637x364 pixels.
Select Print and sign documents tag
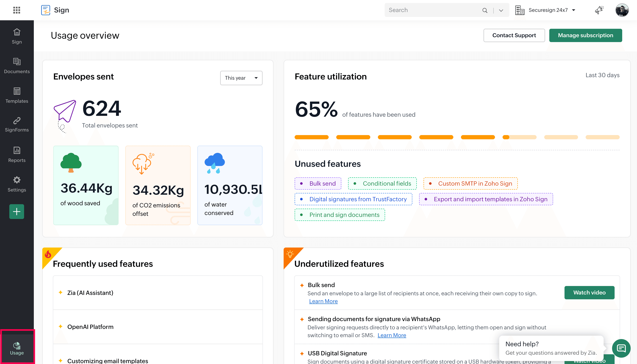coord(340,215)
